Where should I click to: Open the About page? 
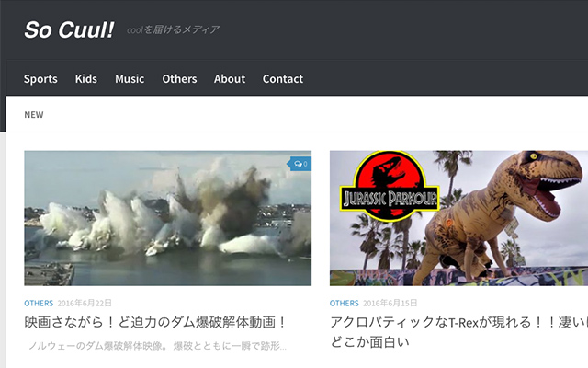pyautogui.click(x=230, y=79)
